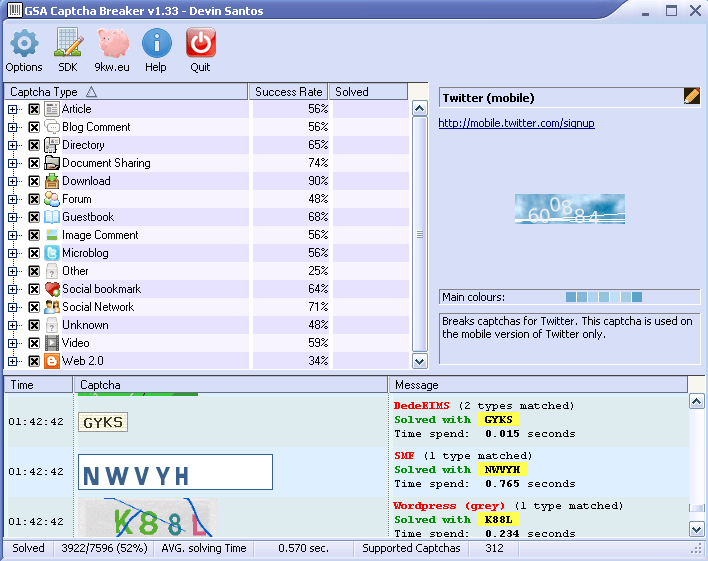Select the Video film strip icon
Screen dimensions: 708x561
coord(52,343)
